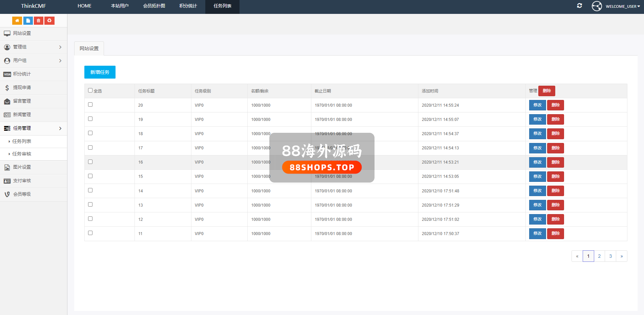Click the 新增任务 button
The height and width of the screenshot is (315, 644).
(x=100, y=72)
